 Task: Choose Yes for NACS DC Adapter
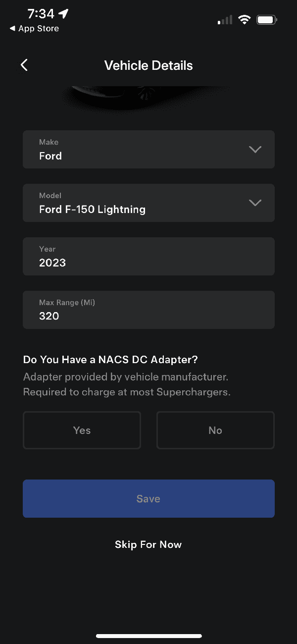coord(82,430)
